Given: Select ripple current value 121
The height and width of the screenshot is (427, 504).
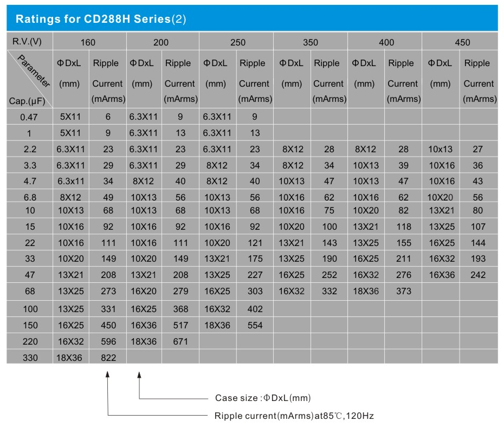Looking at the screenshot, I should pyautogui.click(x=255, y=243).
